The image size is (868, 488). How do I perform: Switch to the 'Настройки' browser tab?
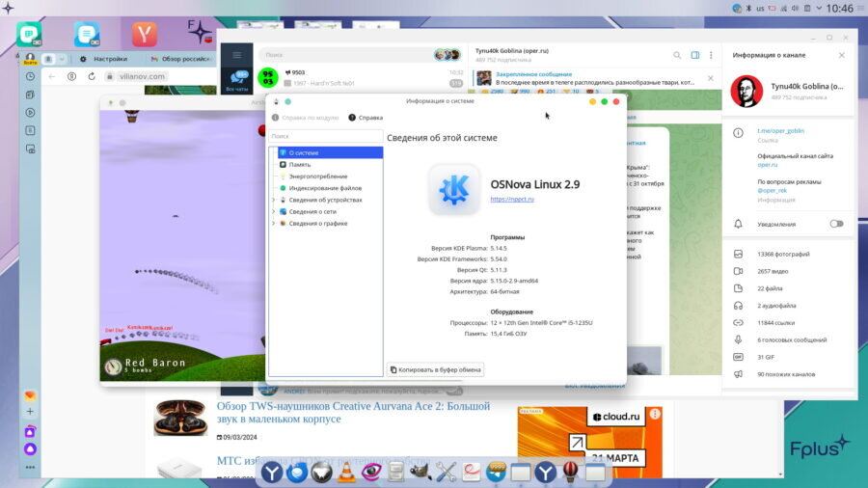tap(104, 59)
